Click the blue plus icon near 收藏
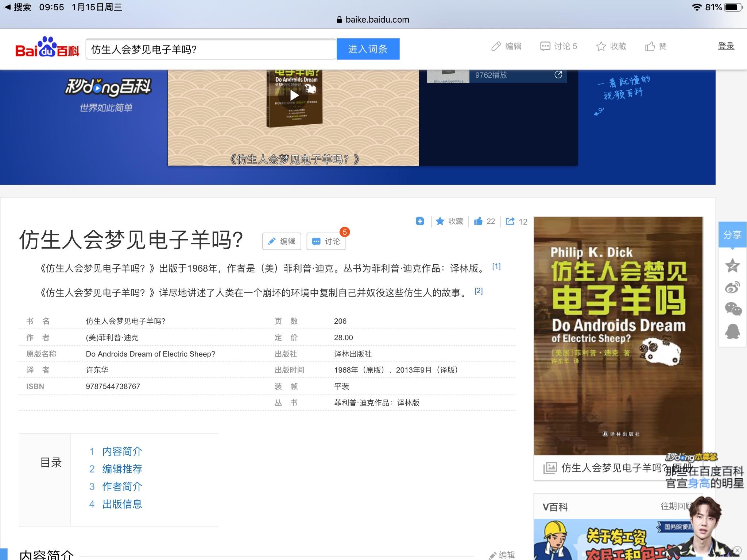Viewport: 747px width, 560px height. click(420, 221)
